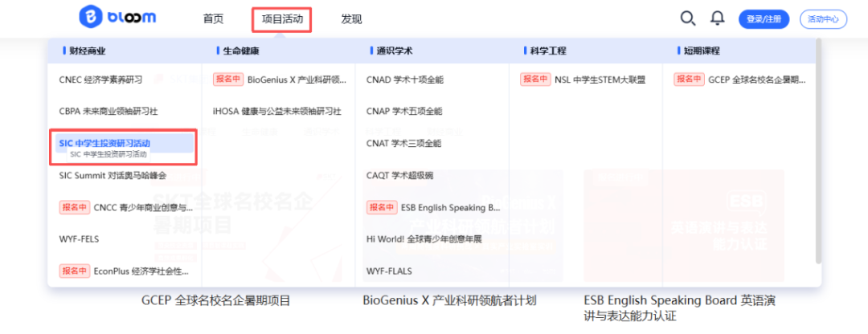Open CBPA 未来商业领袖研习社
Image resolution: width=868 pixels, height=334 pixels.
point(108,111)
